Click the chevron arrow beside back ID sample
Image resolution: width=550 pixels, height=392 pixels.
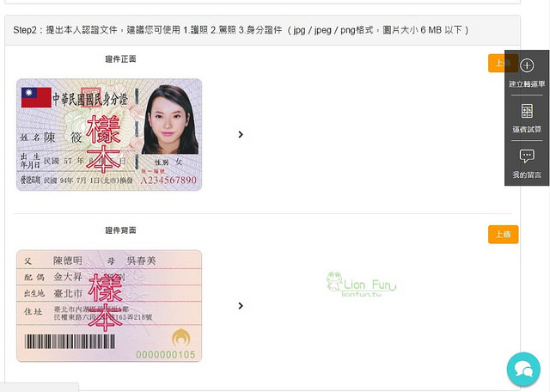click(x=241, y=306)
